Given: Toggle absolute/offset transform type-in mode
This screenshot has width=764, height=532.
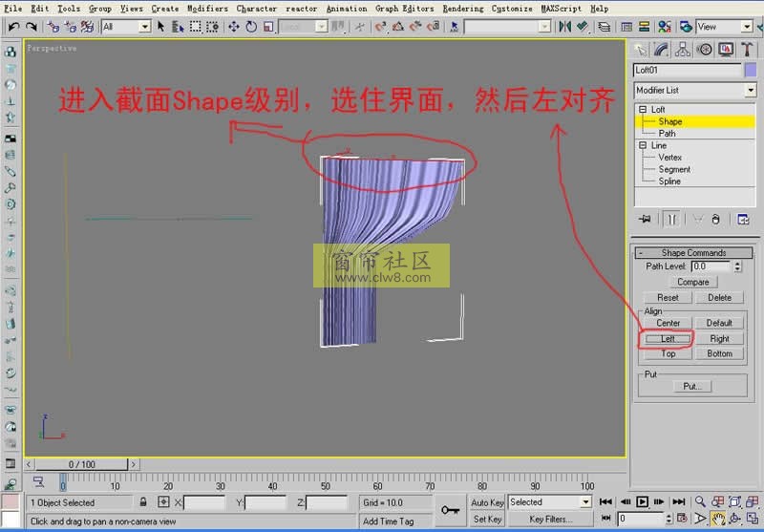Looking at the screenshot, I should [163, 501].
